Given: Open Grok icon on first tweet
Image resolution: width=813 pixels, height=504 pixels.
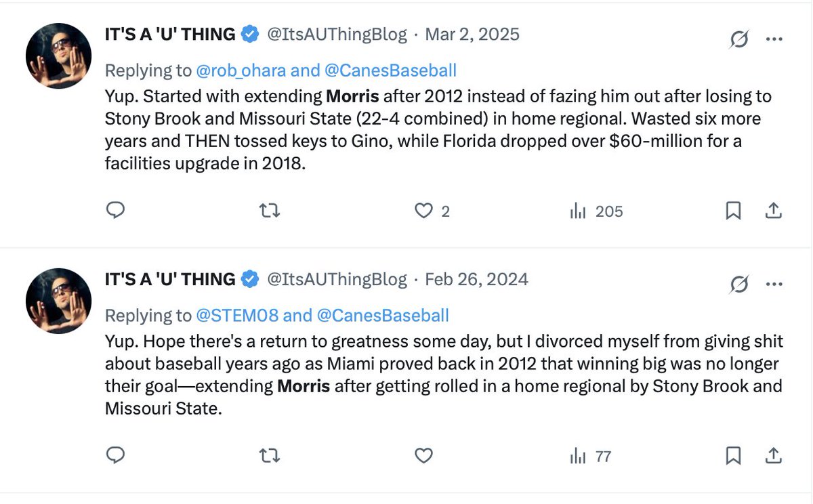Looking at the screenshot, I should (739, 40).
